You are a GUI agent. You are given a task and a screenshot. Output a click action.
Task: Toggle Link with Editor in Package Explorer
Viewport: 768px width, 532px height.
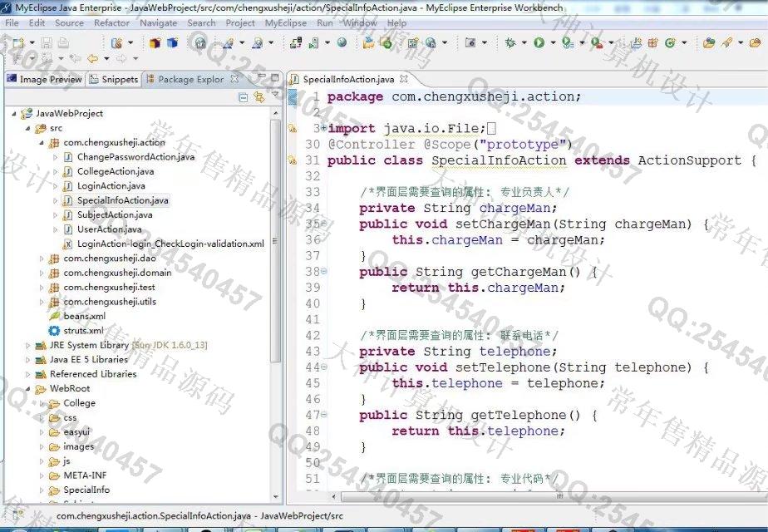pyautogui.click(x=258, y=97)
